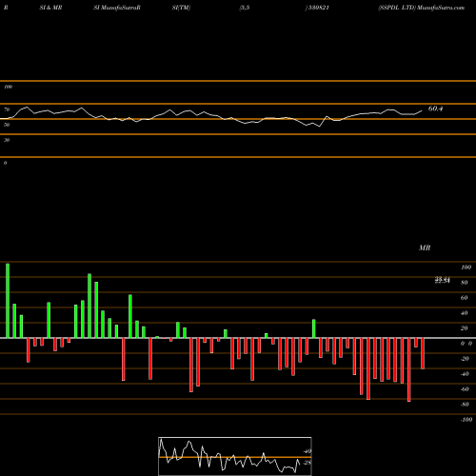The width and height of the screenshot is (476, 476).
Task: Click the MR axis label -80
Action: point(465,405)
